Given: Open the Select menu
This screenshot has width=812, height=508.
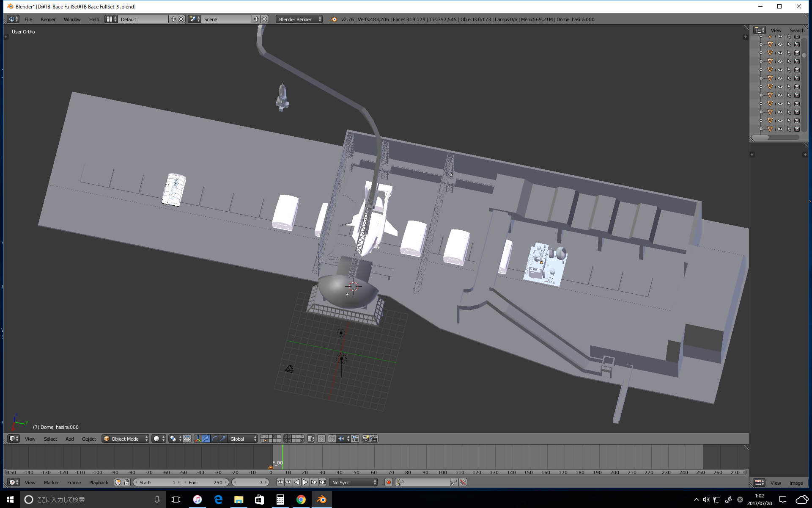Looking at the screenshot, I should click(x=50, y=439).
